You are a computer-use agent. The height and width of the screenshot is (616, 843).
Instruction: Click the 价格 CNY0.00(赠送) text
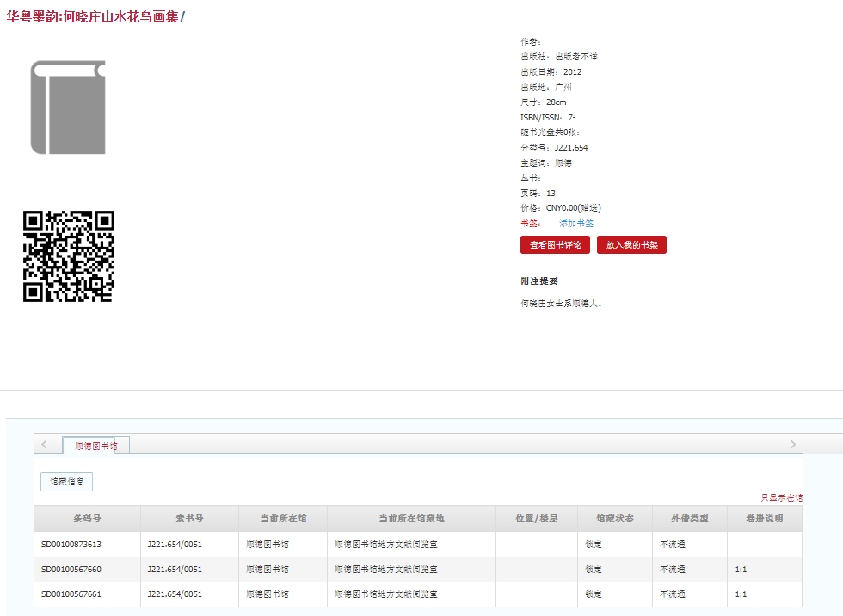(561, 208)
